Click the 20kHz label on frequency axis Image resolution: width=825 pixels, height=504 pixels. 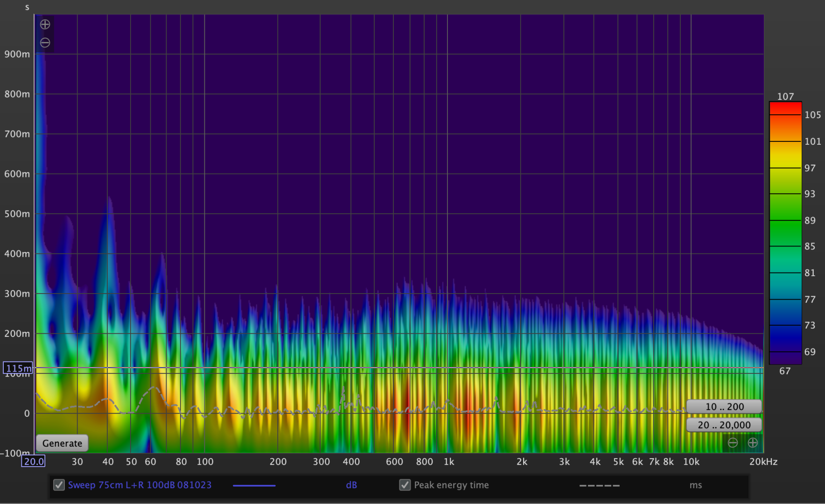point(763,462)
